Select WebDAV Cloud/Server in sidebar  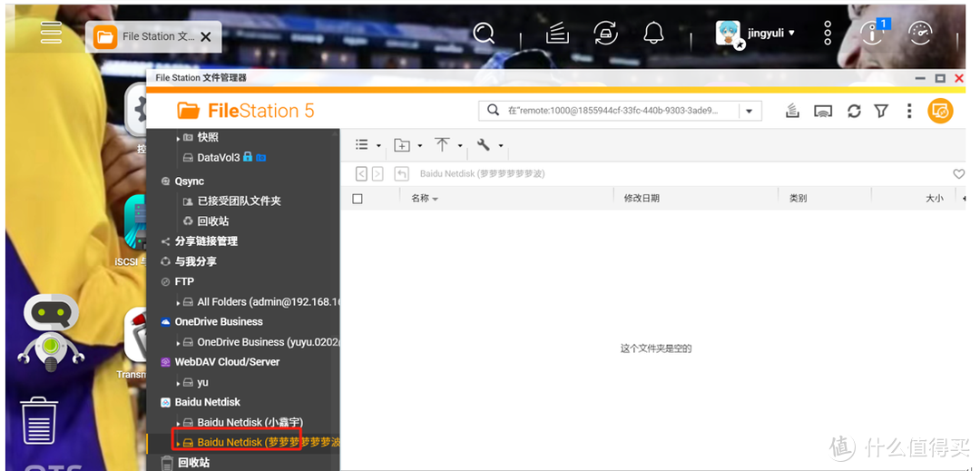[227, 362]
